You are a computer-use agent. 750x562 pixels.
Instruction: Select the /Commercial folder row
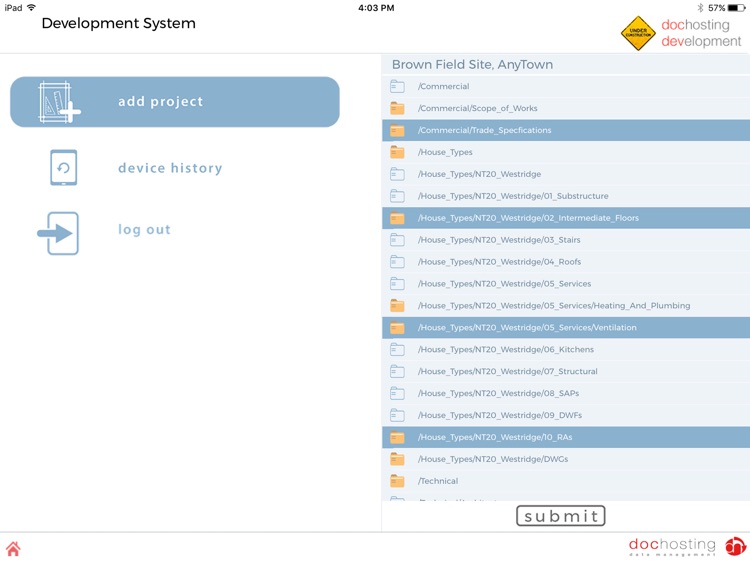click(566, 87)
